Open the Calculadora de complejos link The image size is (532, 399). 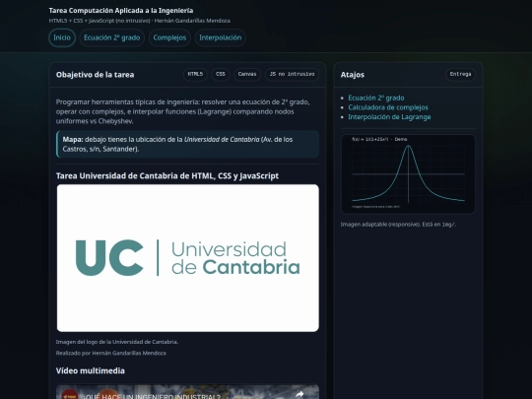(388, 107)
